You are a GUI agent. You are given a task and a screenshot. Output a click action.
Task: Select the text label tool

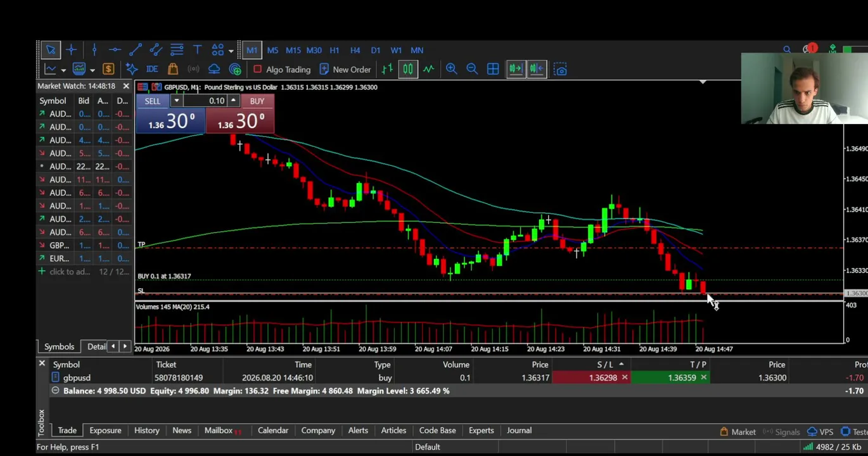[x=197, y=50]
